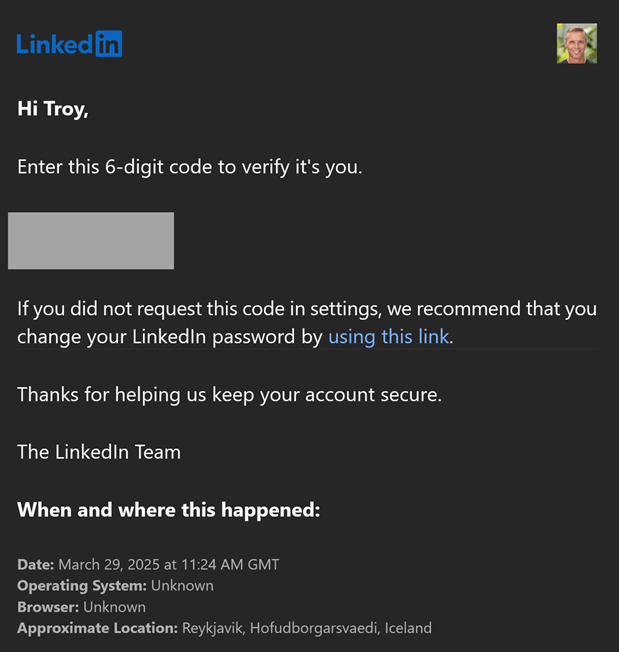Open the profile photo thumbnail
This screenshot has height=652, width=619.
point(576,44)
